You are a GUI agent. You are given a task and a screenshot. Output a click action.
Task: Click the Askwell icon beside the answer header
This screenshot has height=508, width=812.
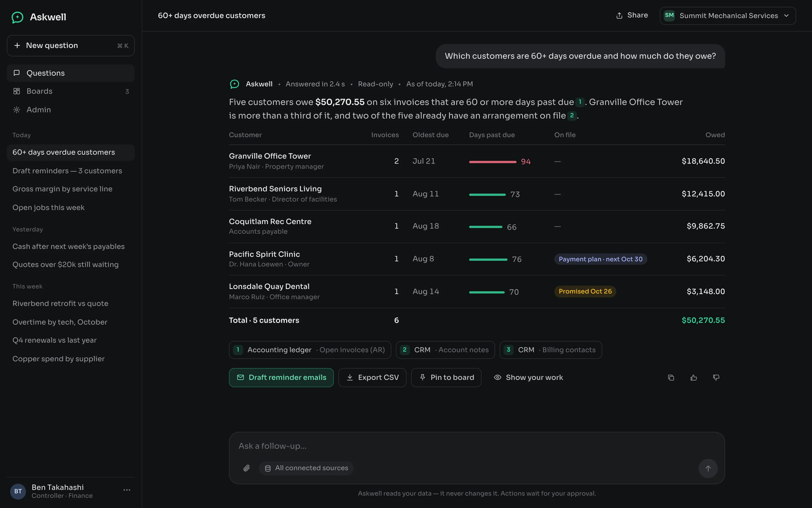coord(235,84)
